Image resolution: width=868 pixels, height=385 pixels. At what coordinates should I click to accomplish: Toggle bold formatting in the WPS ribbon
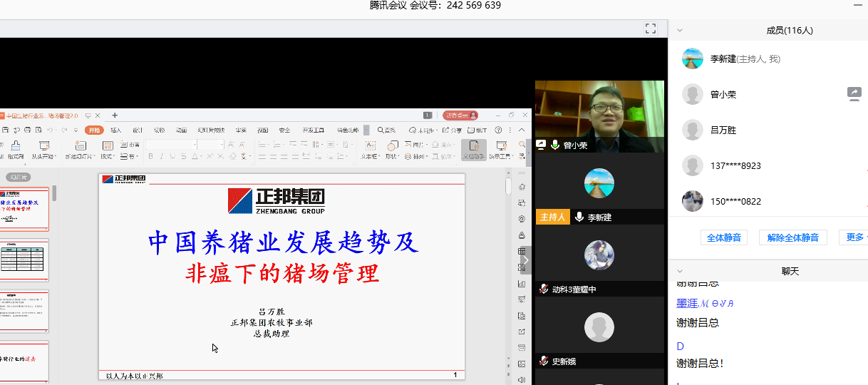coord(150,156)
